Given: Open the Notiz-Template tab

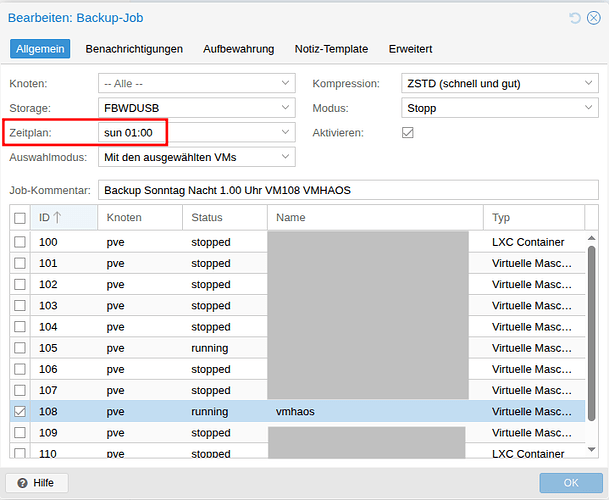Looking at the screenshot, I should click(x=331, y=49).
